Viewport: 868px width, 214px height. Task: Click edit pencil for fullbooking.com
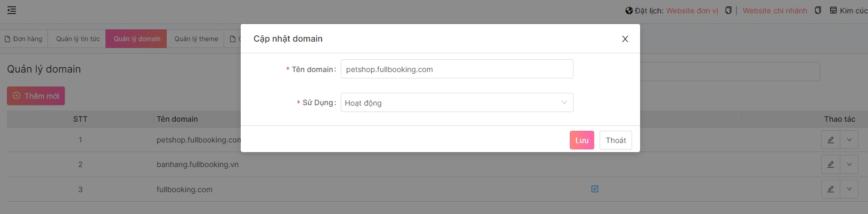(830, 189)
